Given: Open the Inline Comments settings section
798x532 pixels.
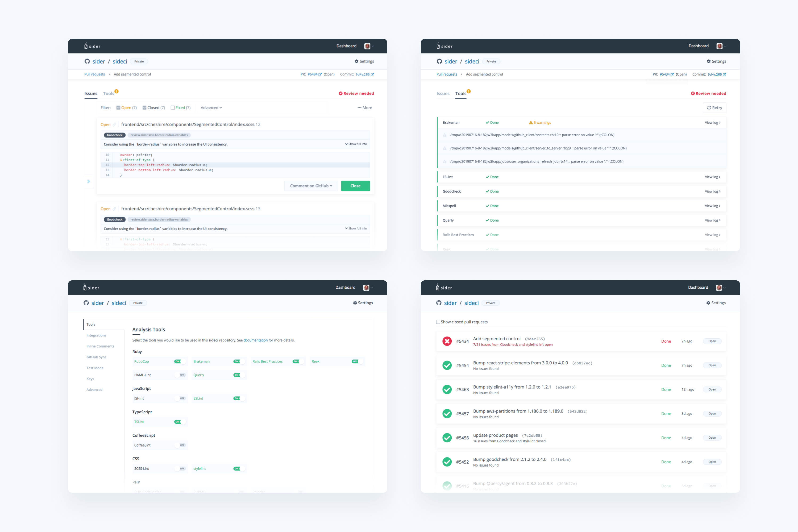Looking at the screenshot, I should (100, 346).
